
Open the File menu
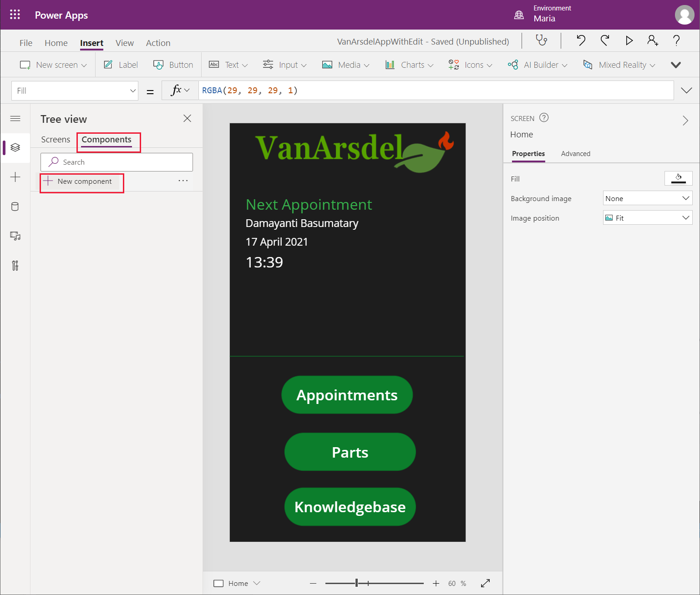point(26,43)
